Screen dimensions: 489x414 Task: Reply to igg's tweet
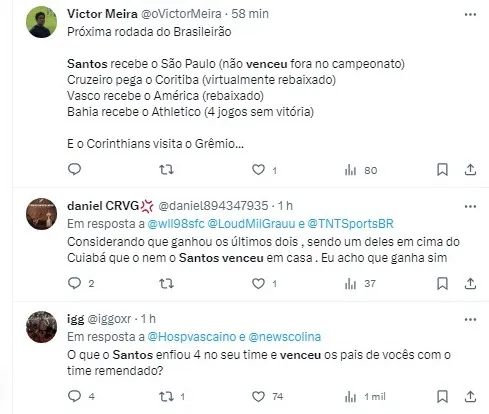tap(74, 396)
